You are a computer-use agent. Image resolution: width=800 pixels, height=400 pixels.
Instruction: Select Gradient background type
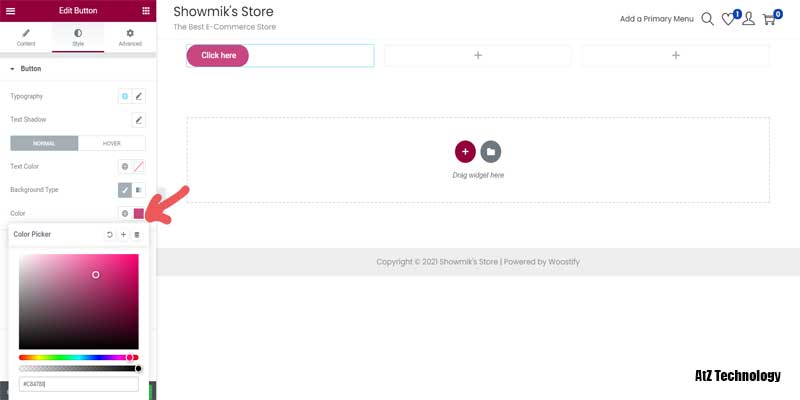click(x=139, y=190)
